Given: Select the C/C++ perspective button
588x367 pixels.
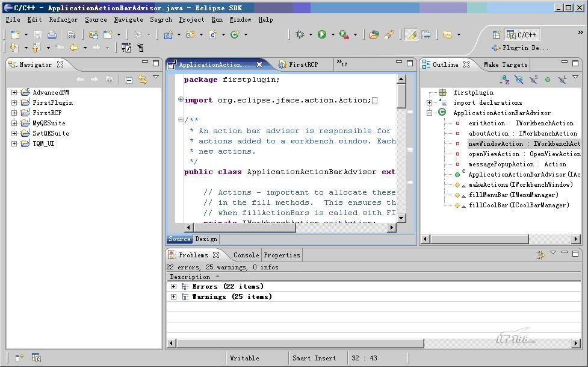Looking at the screenshot, I should [x=522, y=35].
